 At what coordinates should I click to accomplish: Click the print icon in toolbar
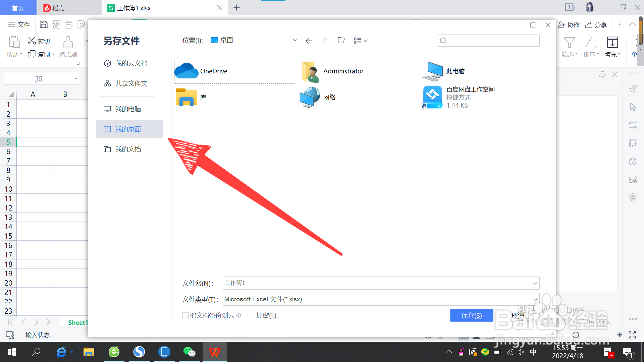tap(68, 24)
